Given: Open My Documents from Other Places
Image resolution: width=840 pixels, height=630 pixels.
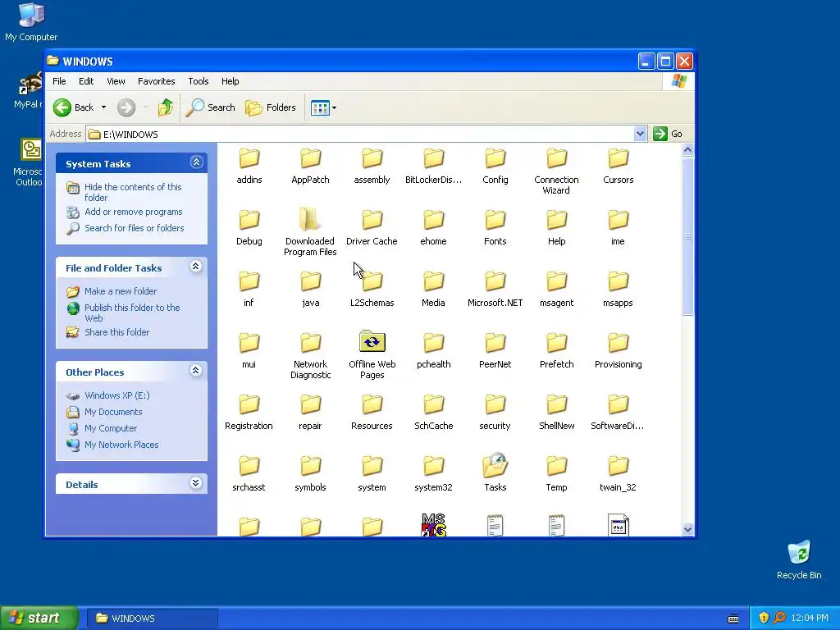Looking at the screenshot, I should coord(113,412).
